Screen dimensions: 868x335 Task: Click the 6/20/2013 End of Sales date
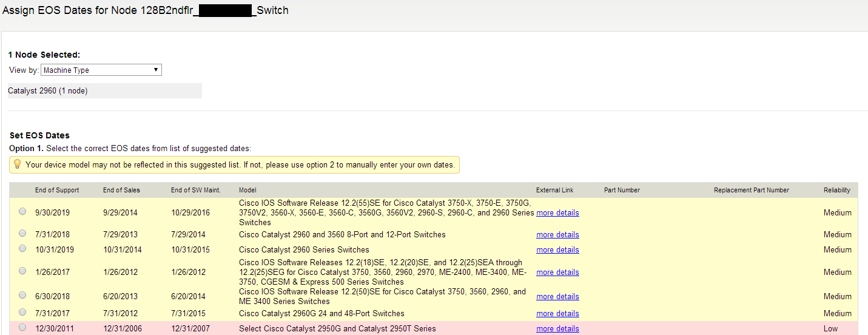(x=121, y=297)
